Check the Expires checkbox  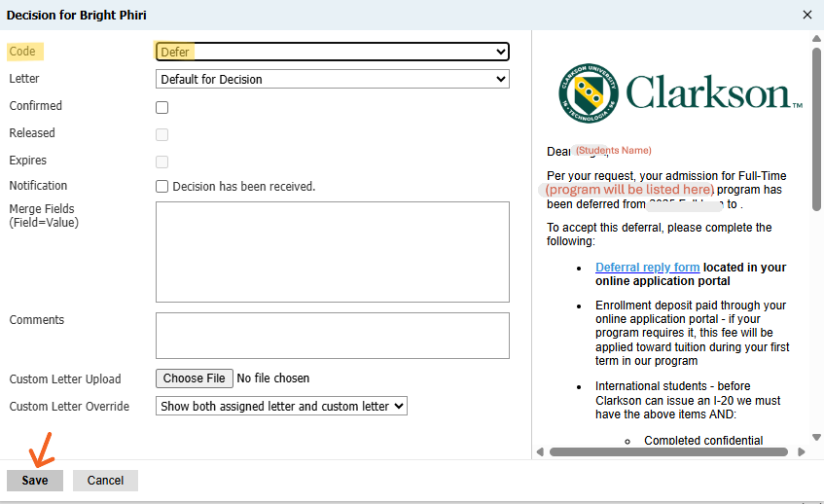[162, 162]
